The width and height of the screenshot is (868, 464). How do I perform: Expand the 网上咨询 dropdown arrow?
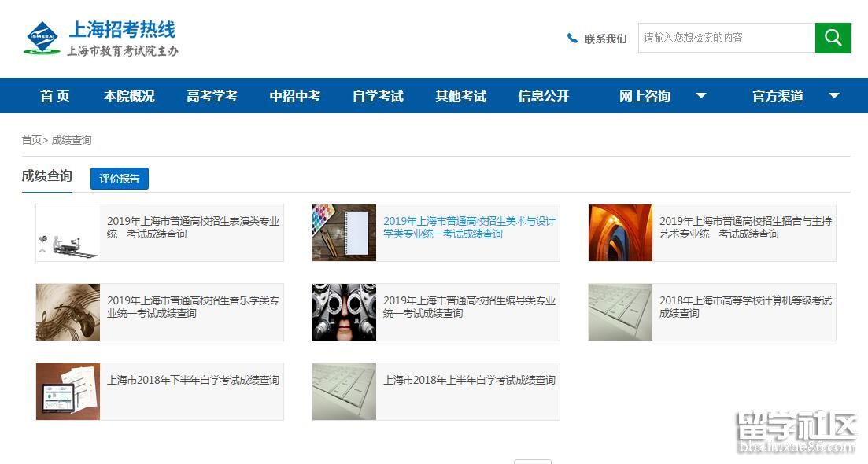pos(701,96)
